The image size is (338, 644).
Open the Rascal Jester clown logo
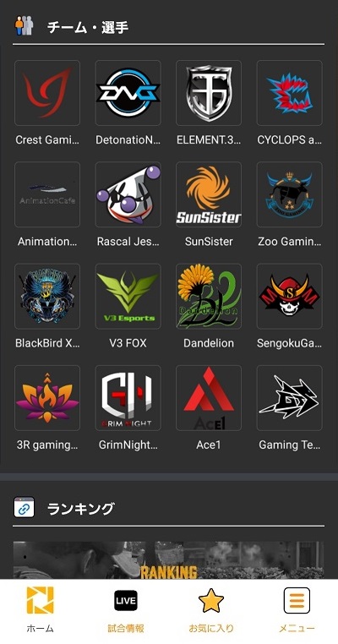coord(128,194)
